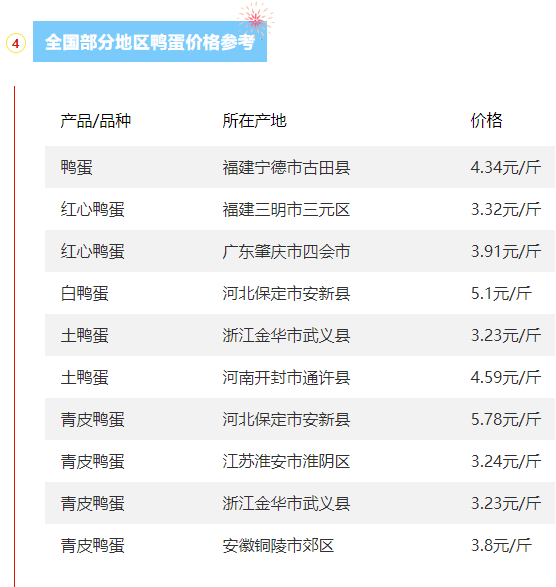Click the 4.34元/斤 price cell

(x=505, y=167)
